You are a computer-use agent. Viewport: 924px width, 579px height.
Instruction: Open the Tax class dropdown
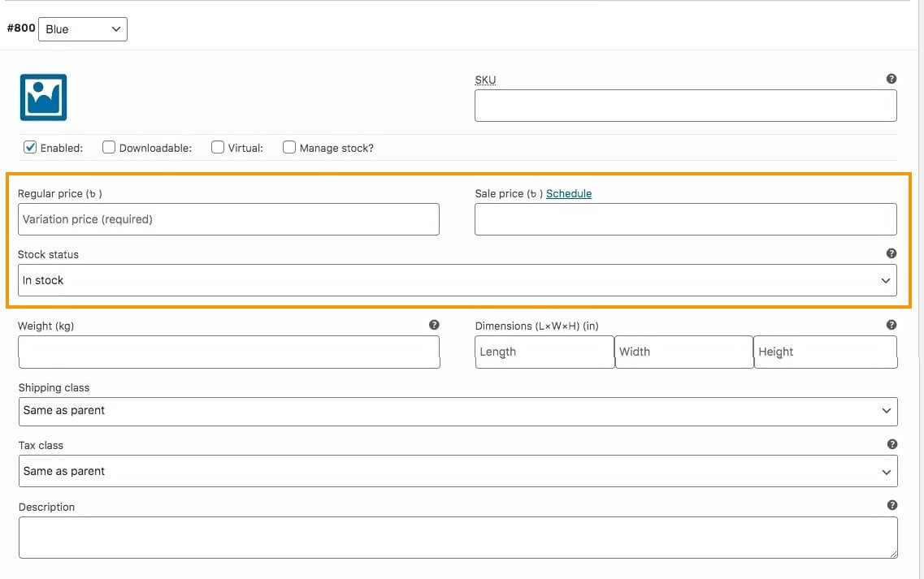point(458,471)
